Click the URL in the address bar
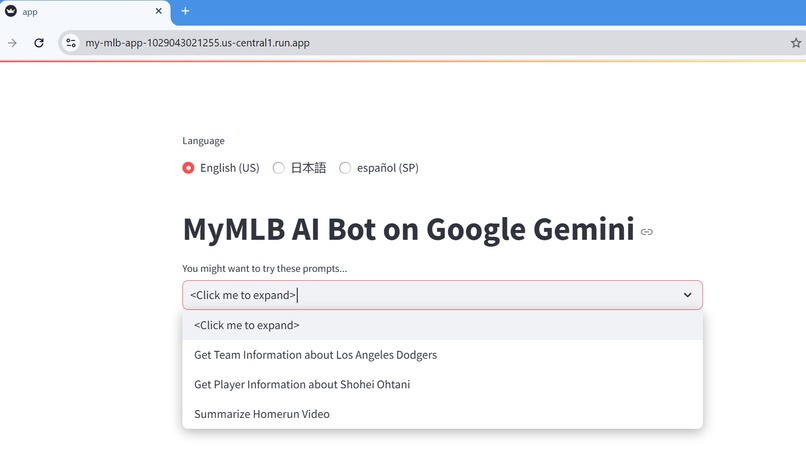The image size is (806, 450). pyautogui.click(x=197, y=43)
